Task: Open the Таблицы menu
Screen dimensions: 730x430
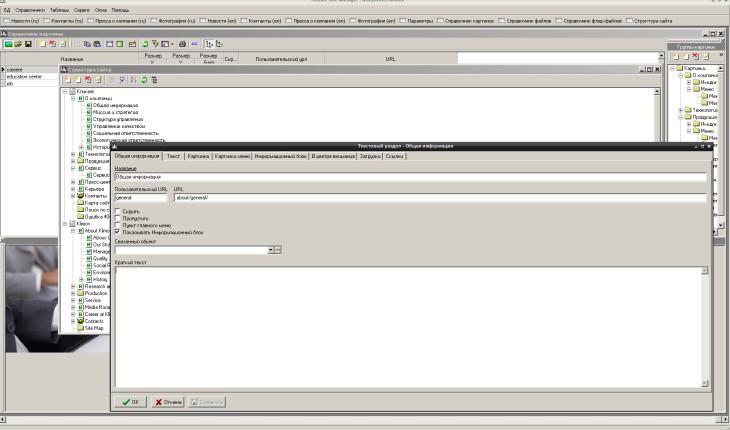Action: click(x=59, y=10)
